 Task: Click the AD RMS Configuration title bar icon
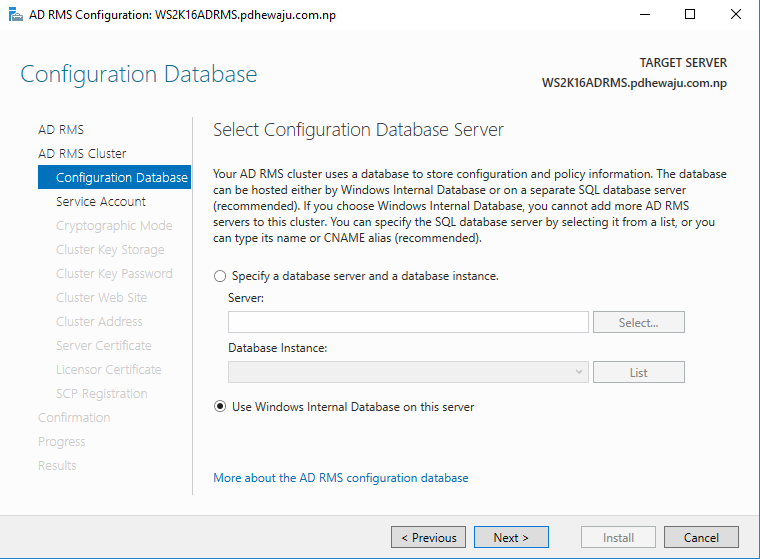point(16,15)
